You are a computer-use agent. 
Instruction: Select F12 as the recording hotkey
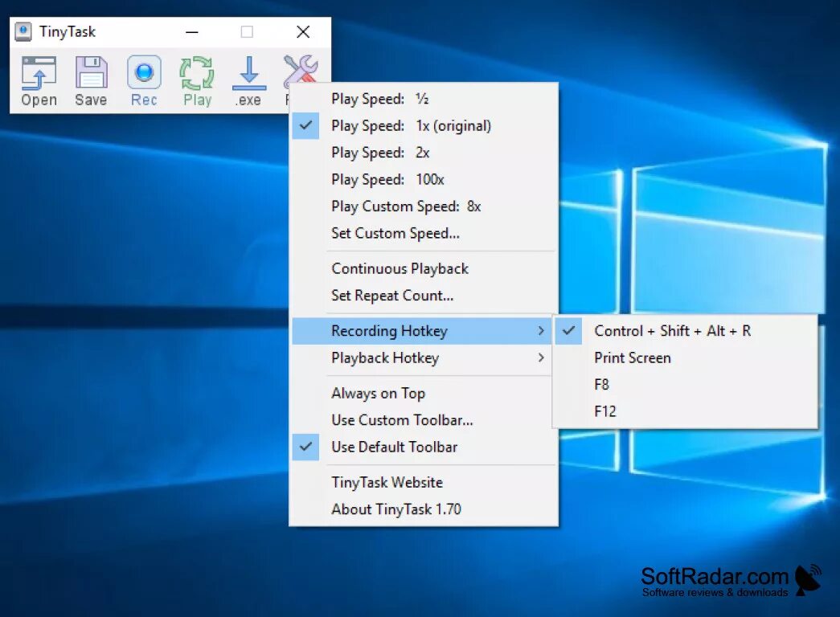(686, 411)
